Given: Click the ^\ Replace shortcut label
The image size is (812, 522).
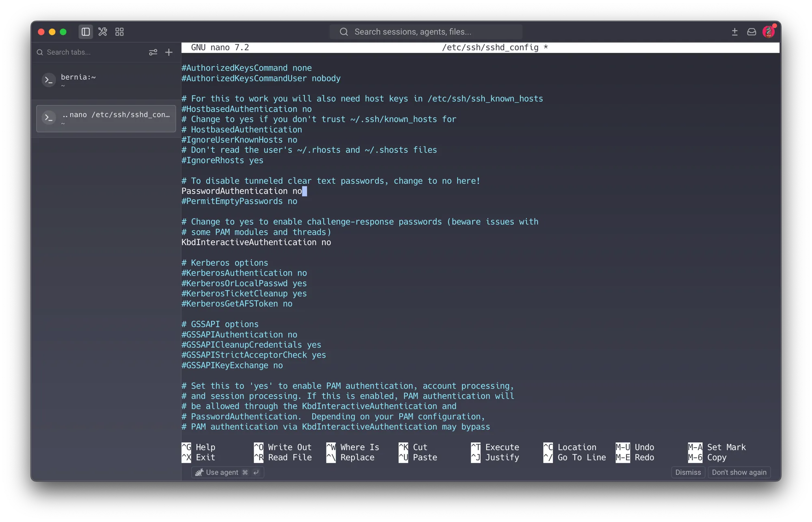Looking at the screenshot, I should point(350,457).
